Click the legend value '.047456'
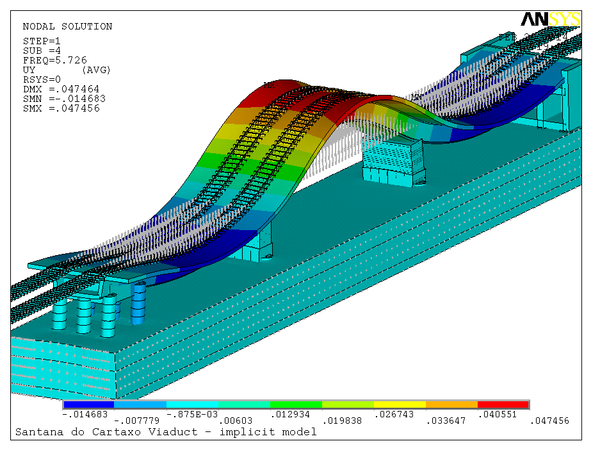600x450 pixels. tap(549, 421)
